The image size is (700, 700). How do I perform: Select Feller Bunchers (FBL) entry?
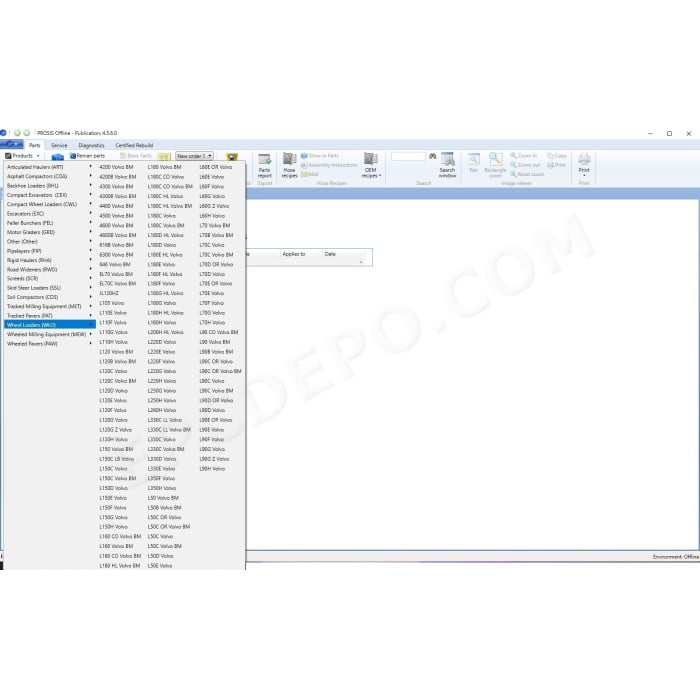click(x=50, y=223)
